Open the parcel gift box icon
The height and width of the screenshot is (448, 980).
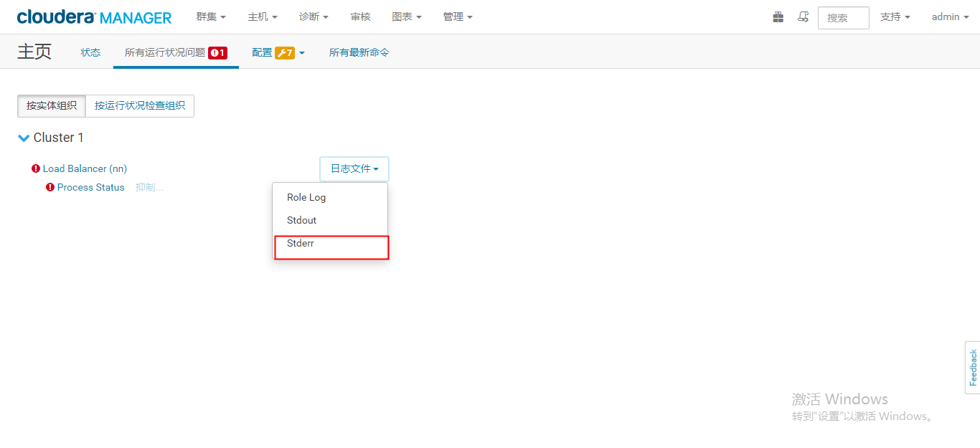coord(778,16)
